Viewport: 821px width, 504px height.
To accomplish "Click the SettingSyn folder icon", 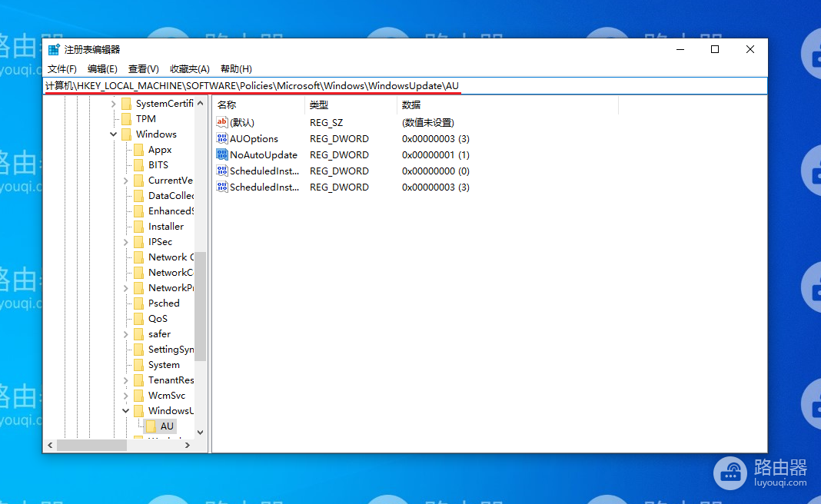I will 138,350.
